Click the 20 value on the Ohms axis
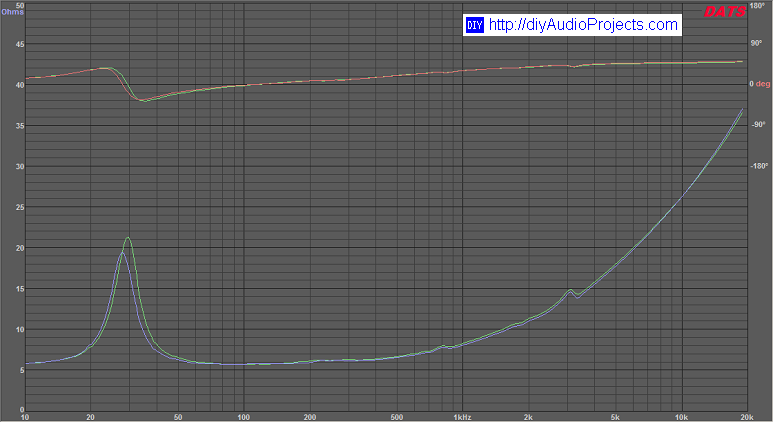Image resolution: width=773 pixels, height=422 pixels. [x=20, y=247]
